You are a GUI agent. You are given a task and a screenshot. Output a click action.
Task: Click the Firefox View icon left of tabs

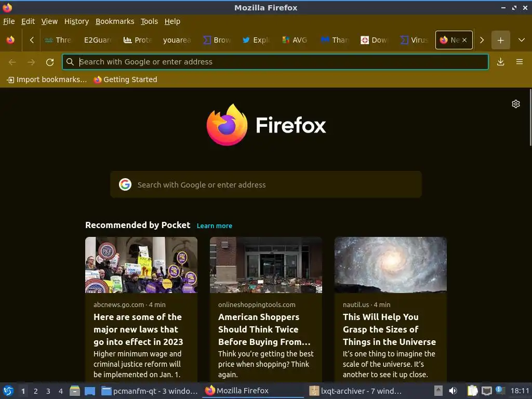point(10,40)
